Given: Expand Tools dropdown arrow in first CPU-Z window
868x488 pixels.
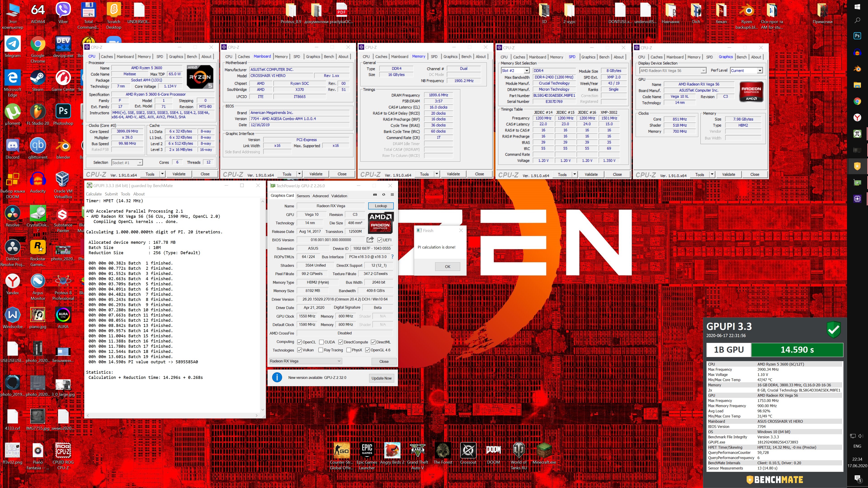Looking at the screenshot, I should (163, 174).
